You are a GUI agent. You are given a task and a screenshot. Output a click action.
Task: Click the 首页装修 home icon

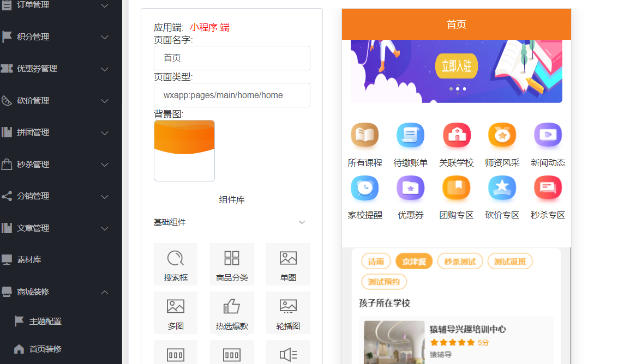(19, 349)
